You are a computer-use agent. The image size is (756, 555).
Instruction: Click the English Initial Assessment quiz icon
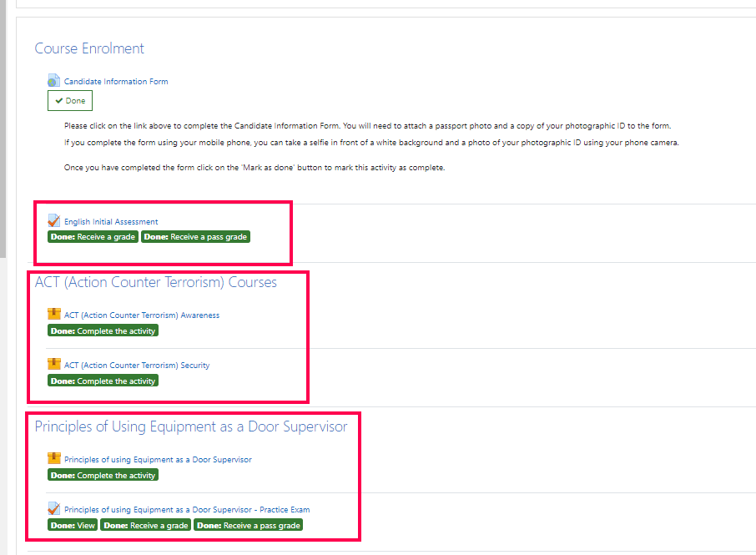pos(53,220)
